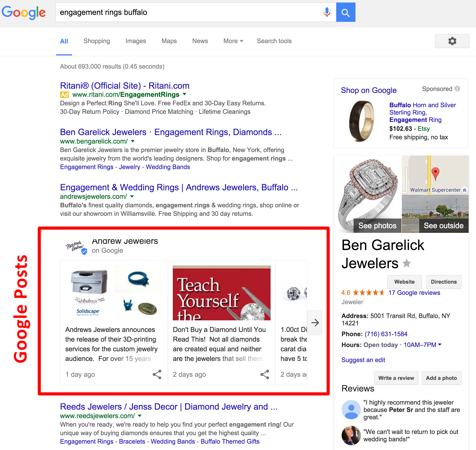Viewport: 476px width, 450px height.
Task: Open Reeds Jewelers / Jenss Decor result
Action: click(169, 407)
